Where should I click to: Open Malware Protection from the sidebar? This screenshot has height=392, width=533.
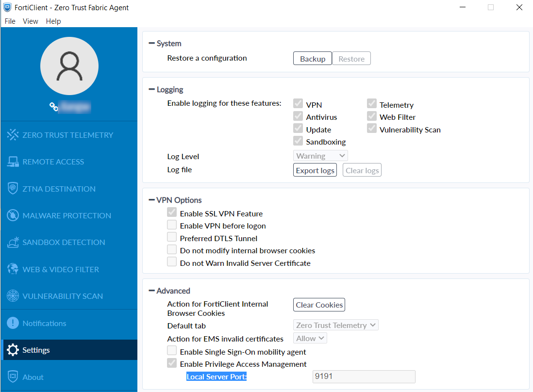coord(13,215)
